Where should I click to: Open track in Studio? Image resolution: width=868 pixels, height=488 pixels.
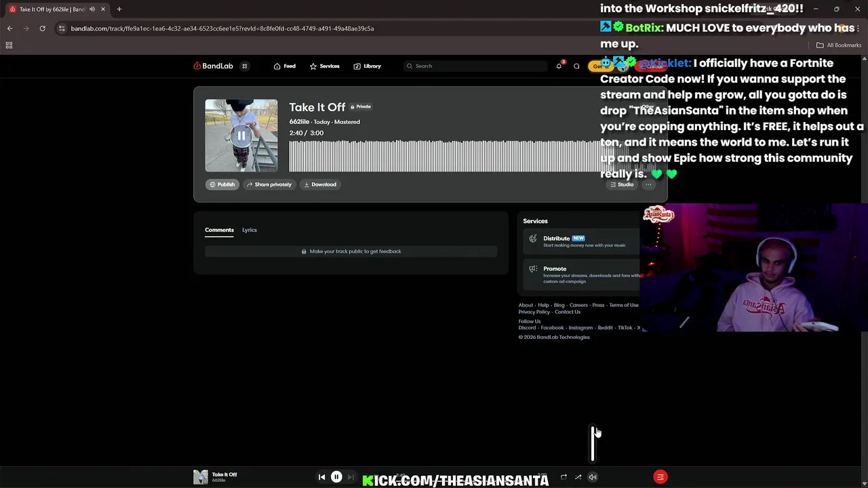point(622,184)
